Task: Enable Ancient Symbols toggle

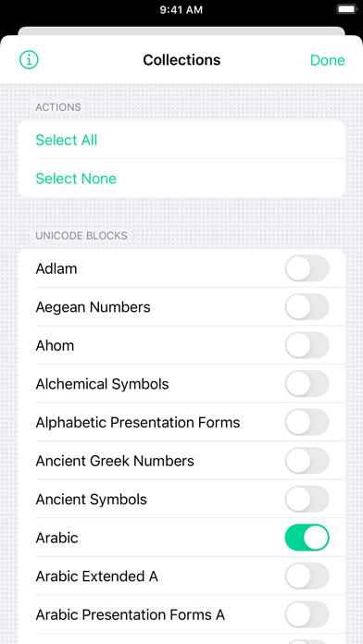Action: [307, 499]
